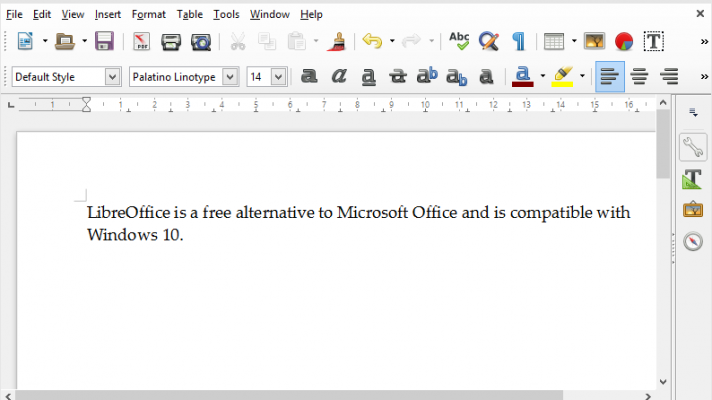
Task: Open the Insert menu
Action: click(x=108, y=15)
